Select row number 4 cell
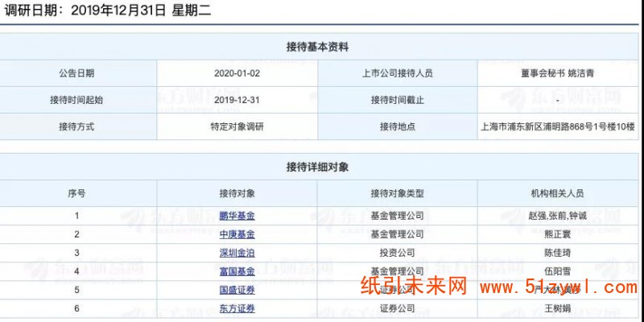 coord(76,271)
